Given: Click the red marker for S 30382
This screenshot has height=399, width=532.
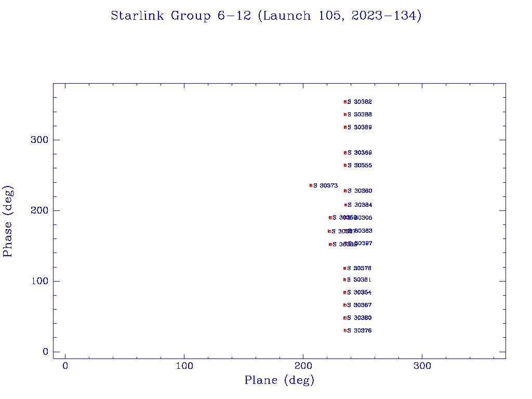Looking at the screenshot, I should pyautogui.click(x=345, y=102).
